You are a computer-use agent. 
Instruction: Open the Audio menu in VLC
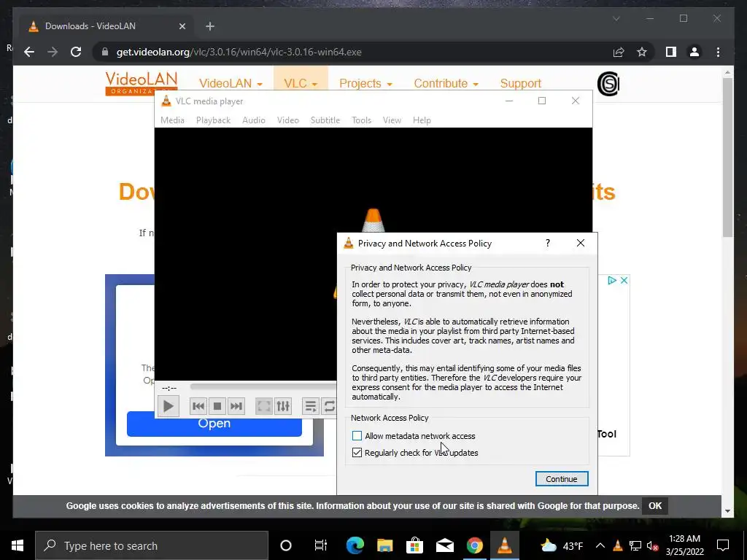[x=254, y=120]
